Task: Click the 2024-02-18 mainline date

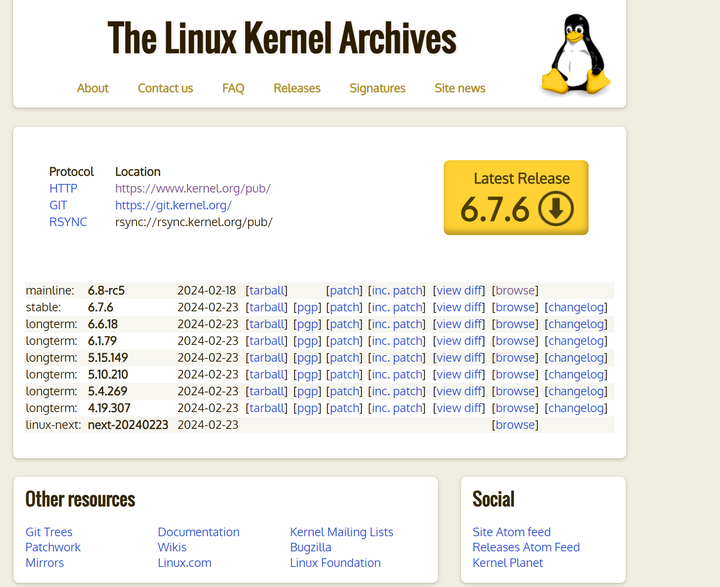Action: (207, 290)
